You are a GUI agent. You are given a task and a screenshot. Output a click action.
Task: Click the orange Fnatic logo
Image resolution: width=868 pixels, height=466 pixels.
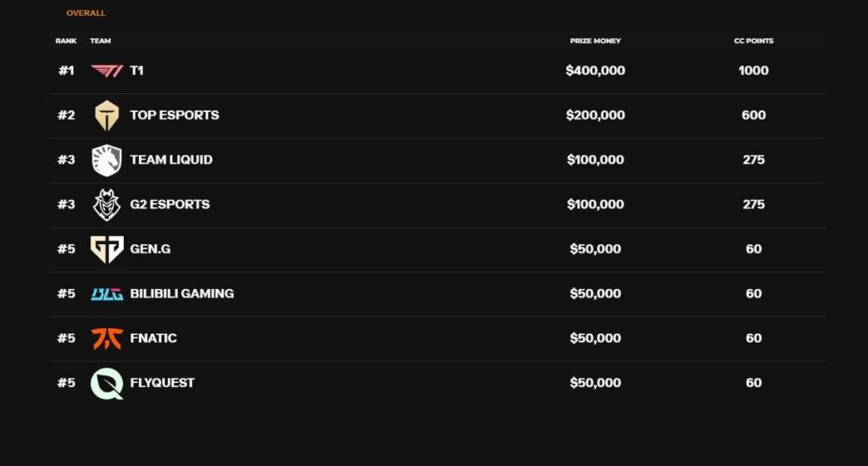pyautogui.click(x=107, y=338)
